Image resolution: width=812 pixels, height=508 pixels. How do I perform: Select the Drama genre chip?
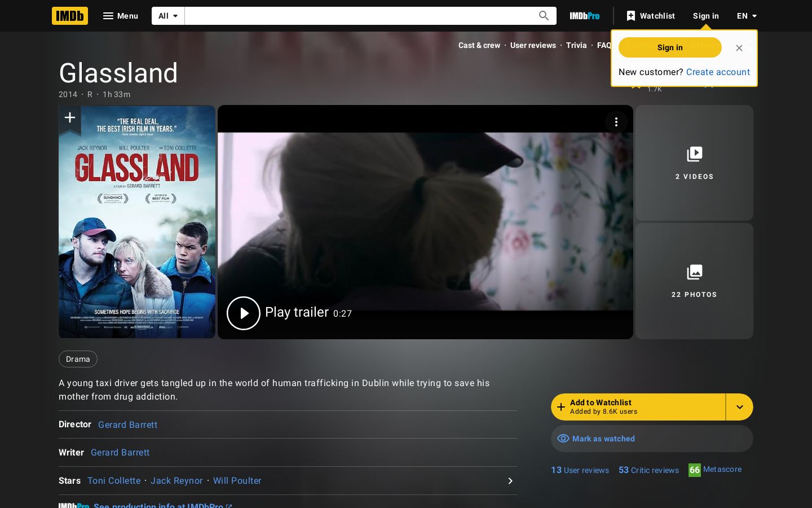tap(78, 359)
